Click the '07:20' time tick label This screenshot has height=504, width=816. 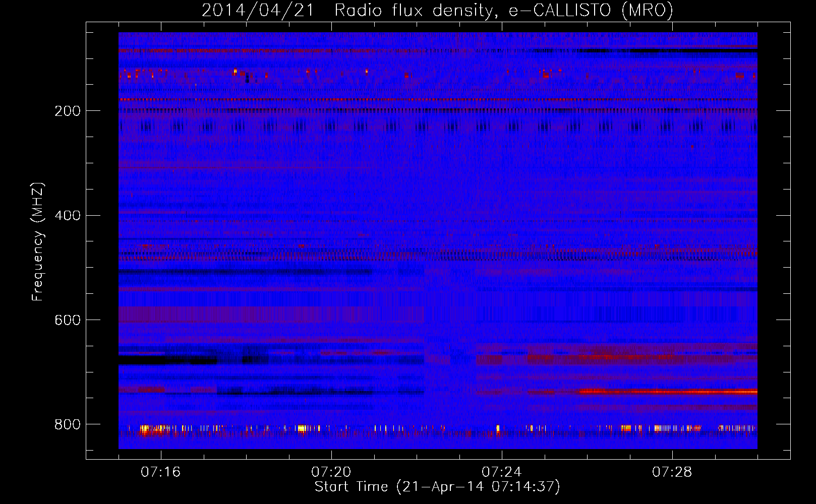coord(331,472)
